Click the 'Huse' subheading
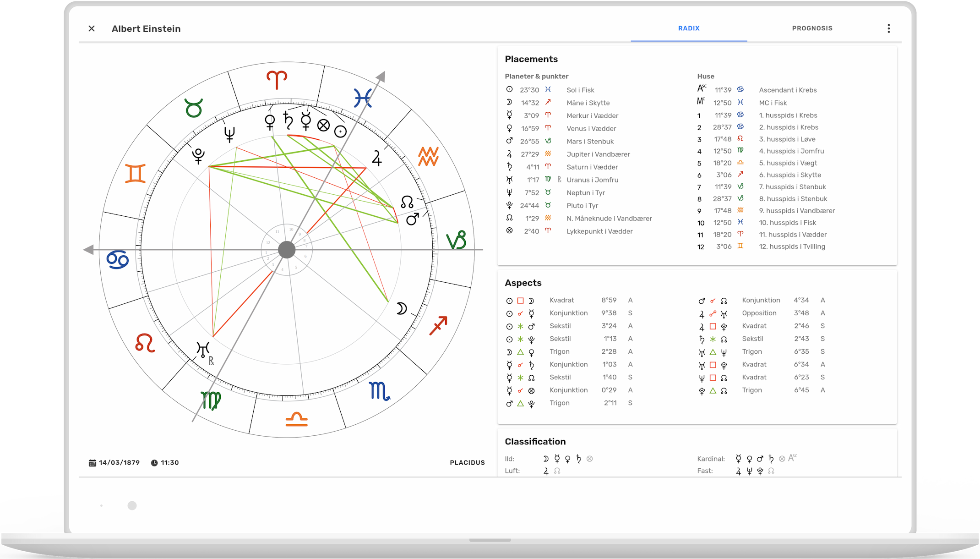Viewport: 980px width, 559px height. (705, 76)
